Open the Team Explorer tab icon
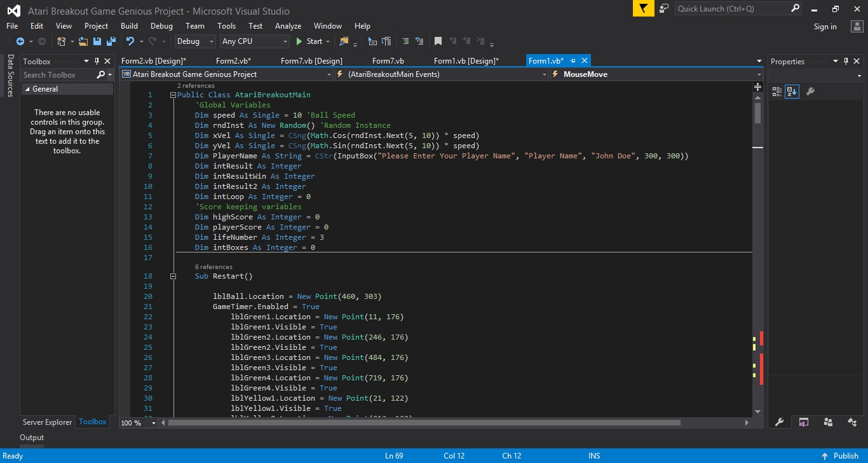Screen dimensions: 868x463 (828, 422)
